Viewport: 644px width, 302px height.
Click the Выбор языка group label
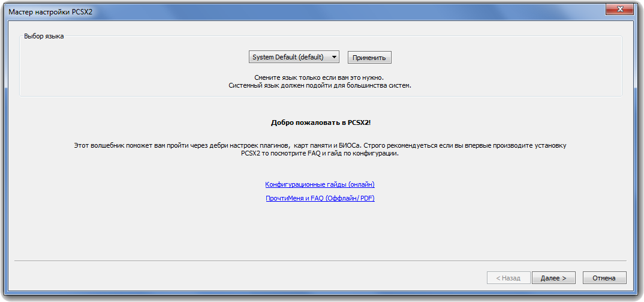(x=44, y=36)
